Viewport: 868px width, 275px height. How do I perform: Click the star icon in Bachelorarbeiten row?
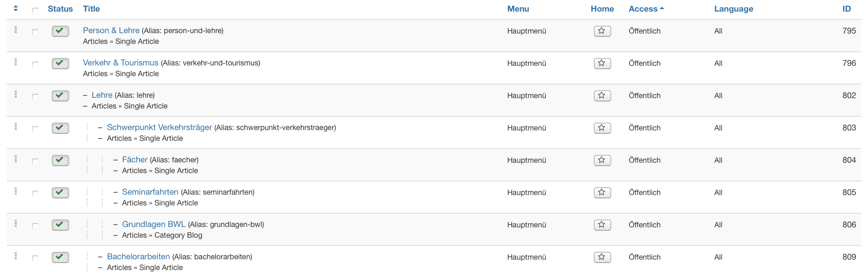[602, 257]
